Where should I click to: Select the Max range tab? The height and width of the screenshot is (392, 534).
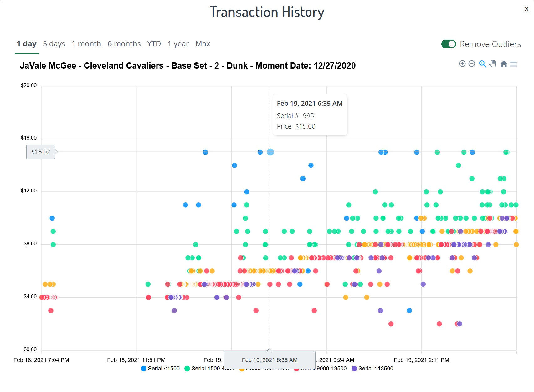pyautogui.click(x=203, y=44)
